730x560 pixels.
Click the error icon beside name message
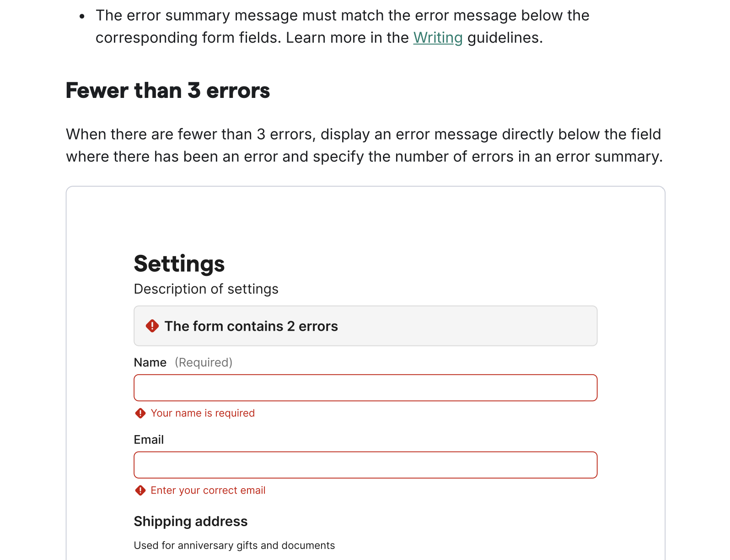(x=140, y=414)
